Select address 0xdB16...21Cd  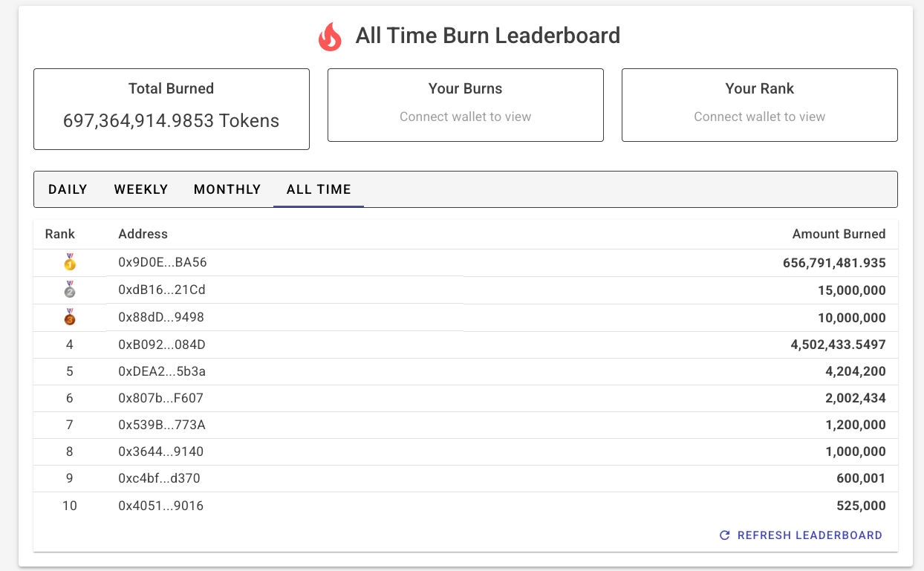[162, 290]
